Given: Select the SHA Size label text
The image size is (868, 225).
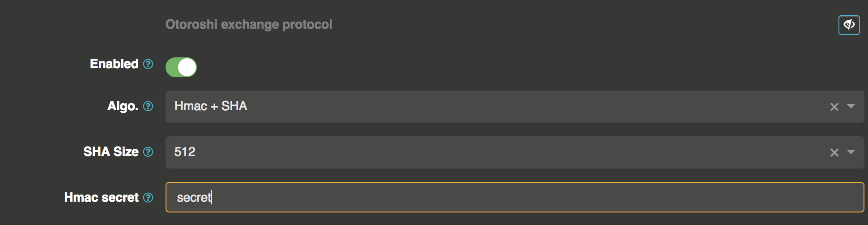Looking at the screenshot, I should coord(111,152).
